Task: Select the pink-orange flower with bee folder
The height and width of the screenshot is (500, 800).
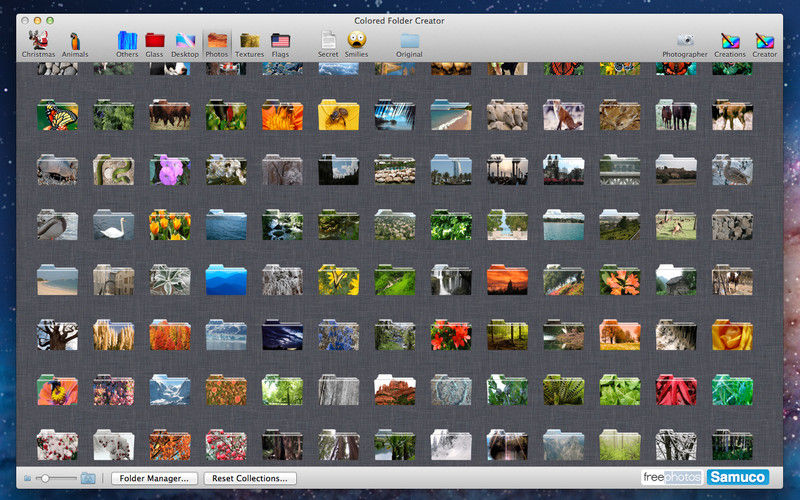Action: pyautogui.click(x=58, y=390)
